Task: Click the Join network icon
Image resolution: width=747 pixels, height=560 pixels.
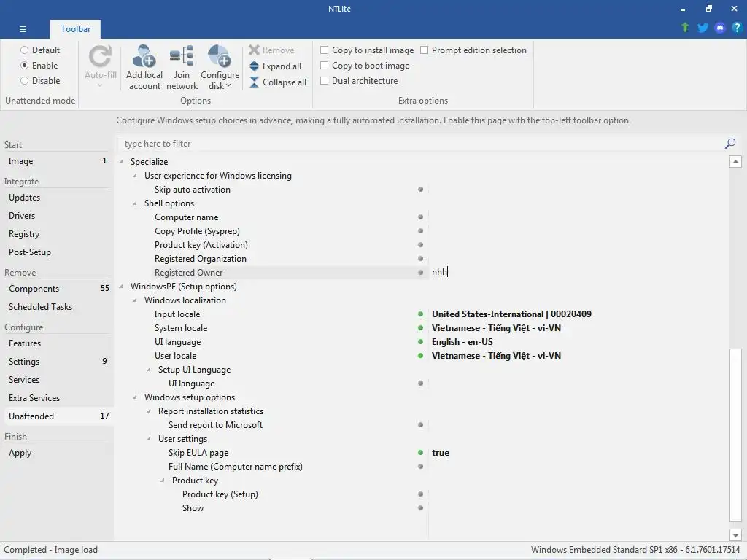Action: coord(182,57)
